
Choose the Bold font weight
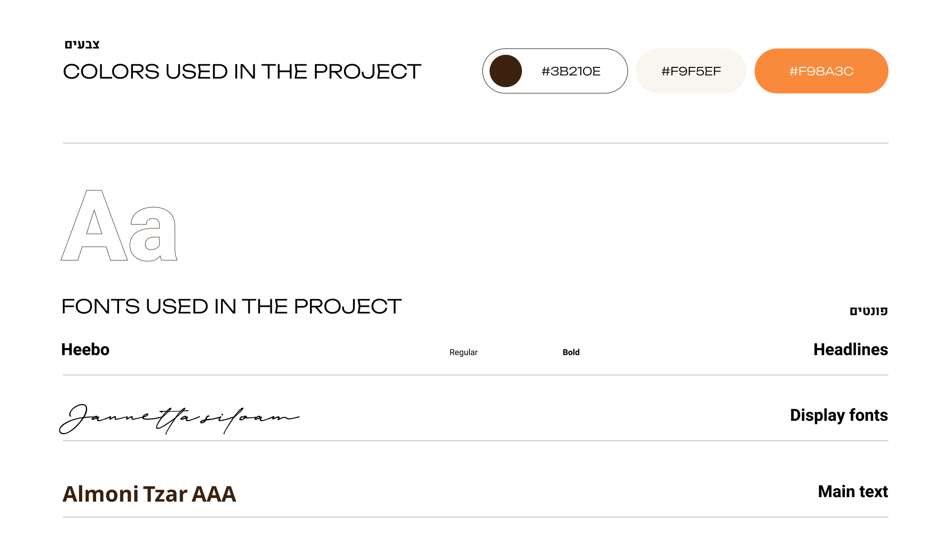[x=571, y=353]
